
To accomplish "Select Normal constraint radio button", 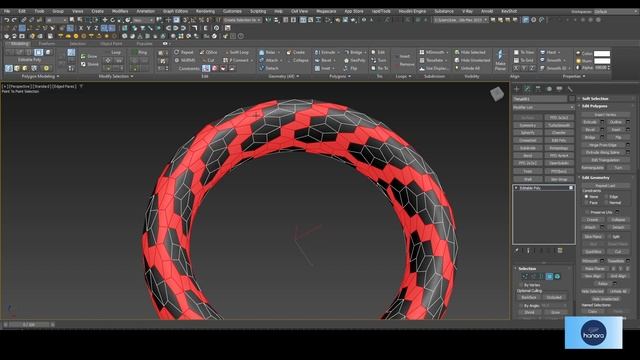I will click(x=607, y=202).
